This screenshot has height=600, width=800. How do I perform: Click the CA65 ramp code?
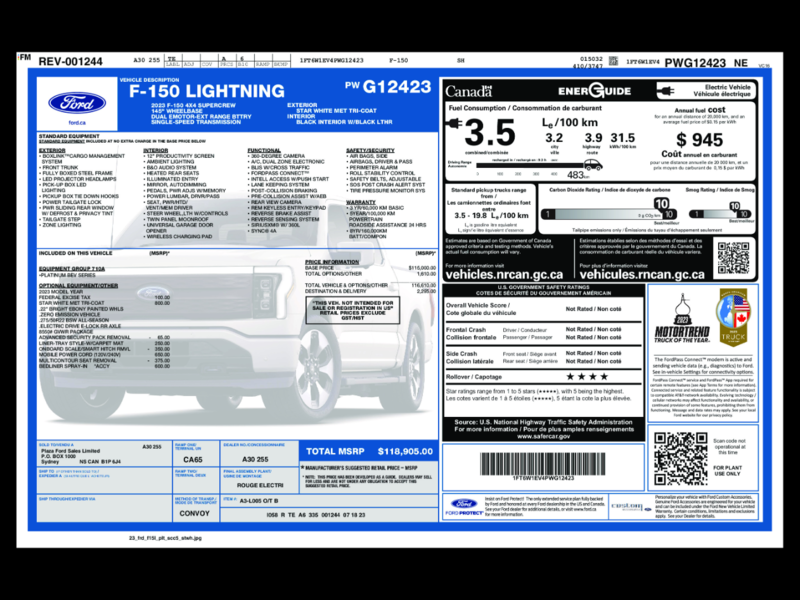[193, 460]
